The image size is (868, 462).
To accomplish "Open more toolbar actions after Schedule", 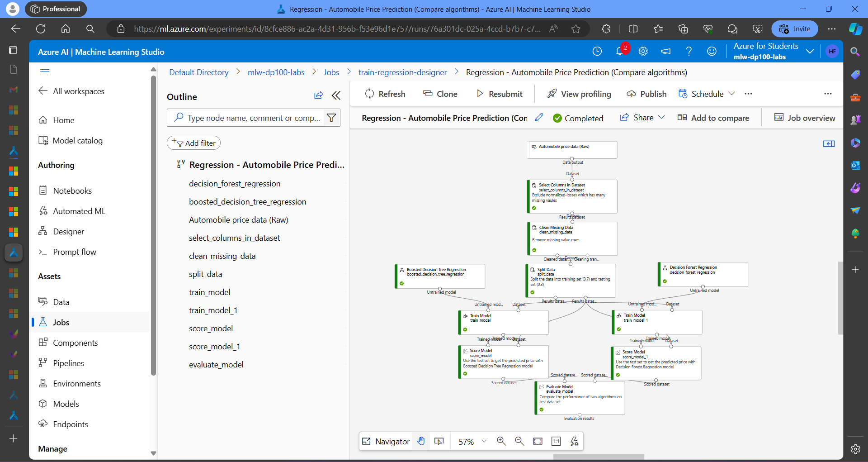I will click(x=748, y=94).
